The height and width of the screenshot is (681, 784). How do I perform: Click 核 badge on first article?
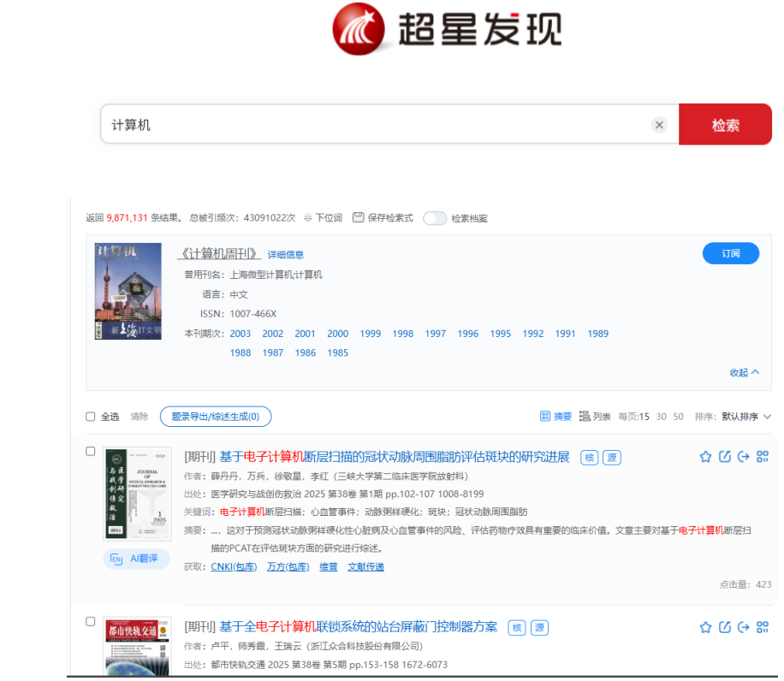click(590, 458)
